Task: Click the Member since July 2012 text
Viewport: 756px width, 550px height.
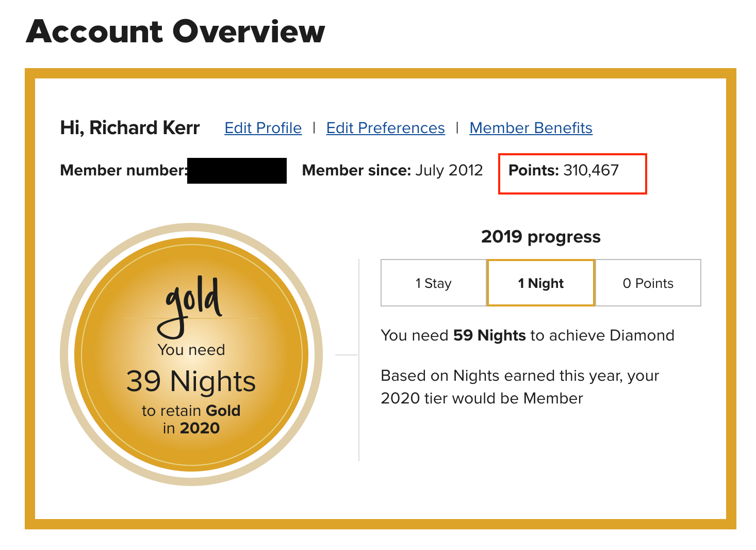Action: pos(392,171)
